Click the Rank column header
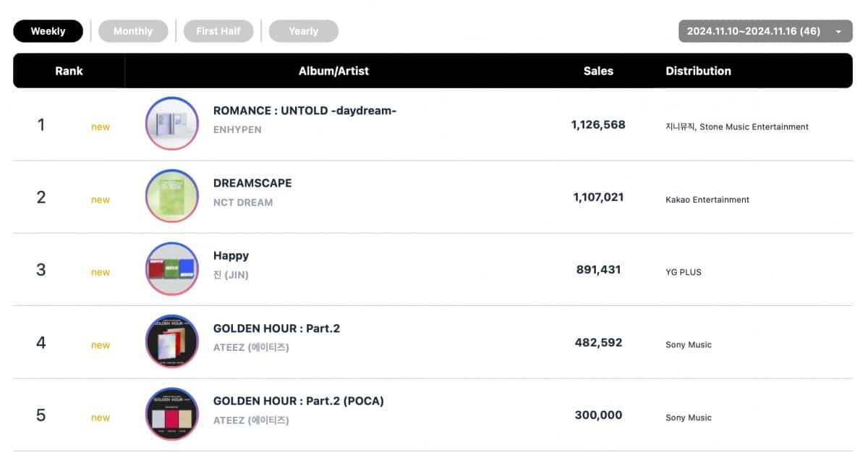The width and height of the screenshot is (868, 458). point(69,71)
